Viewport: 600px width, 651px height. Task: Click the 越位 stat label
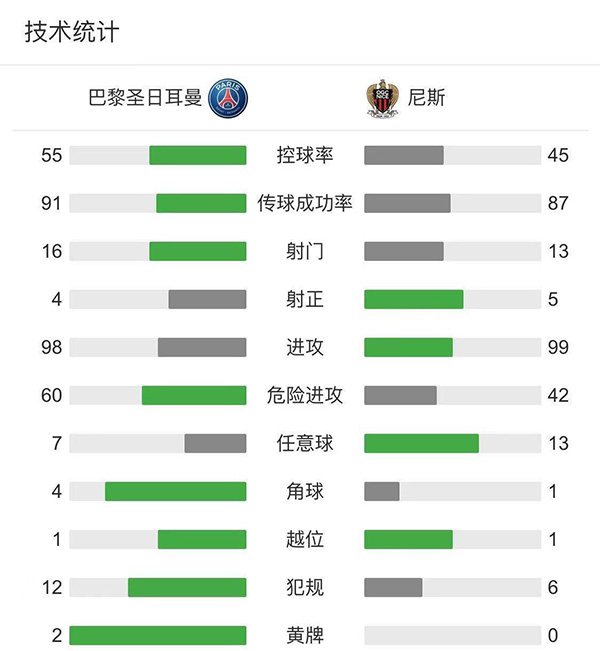coord(305,539)
